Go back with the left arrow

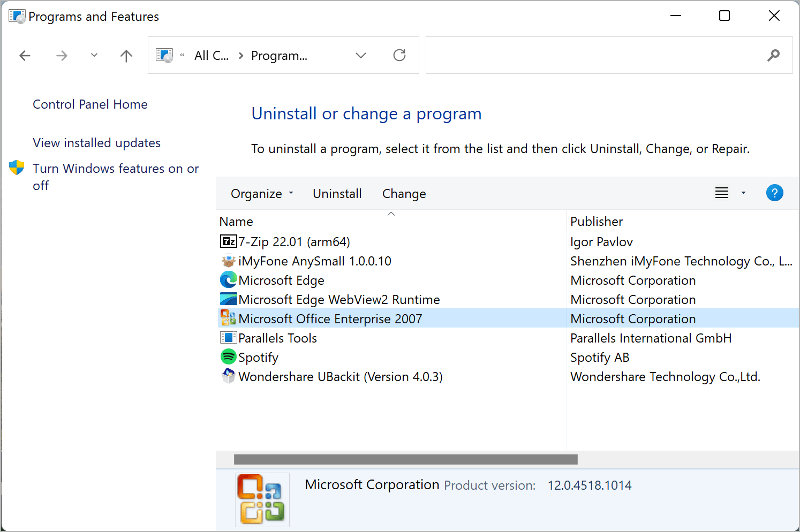tap(25, 56)
